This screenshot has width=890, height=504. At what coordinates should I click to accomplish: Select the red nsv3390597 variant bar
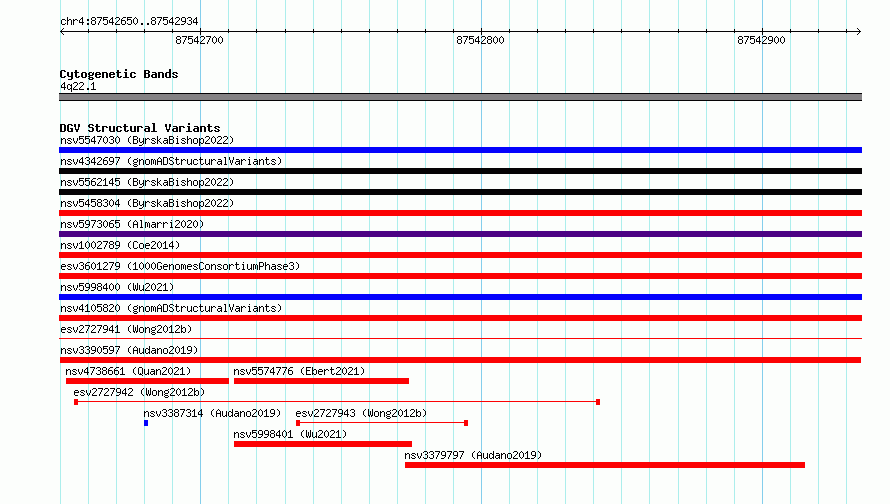(x=460, y=360)
